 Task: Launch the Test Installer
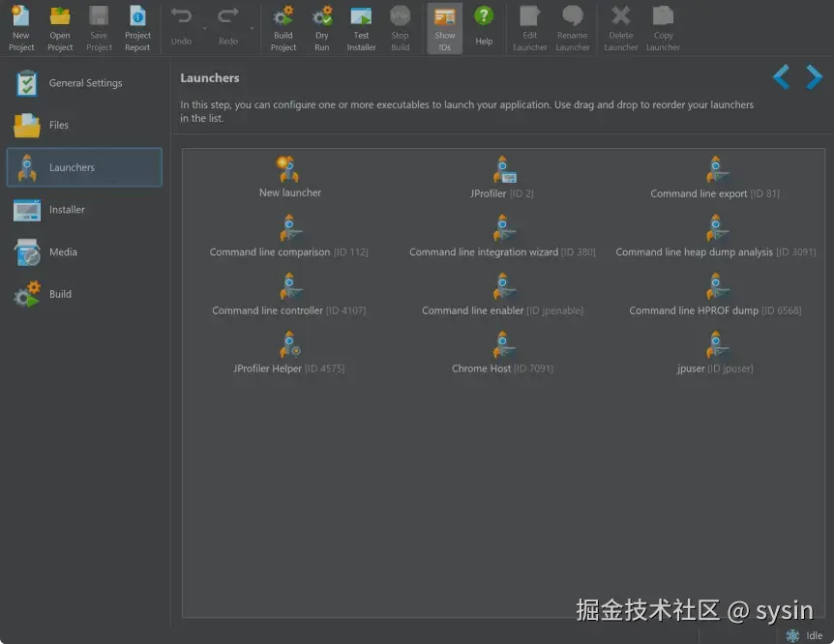[x=361, y=27]
